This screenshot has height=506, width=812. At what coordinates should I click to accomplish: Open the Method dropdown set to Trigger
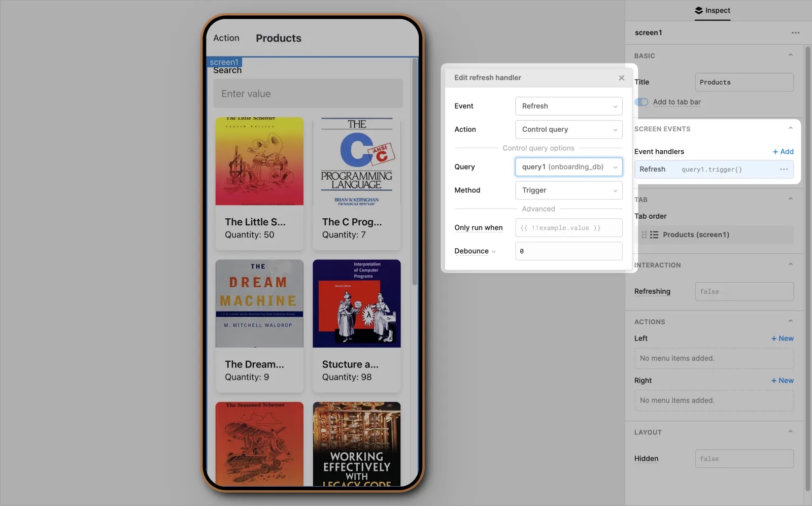pyautogui.click(x=568, y=190)
